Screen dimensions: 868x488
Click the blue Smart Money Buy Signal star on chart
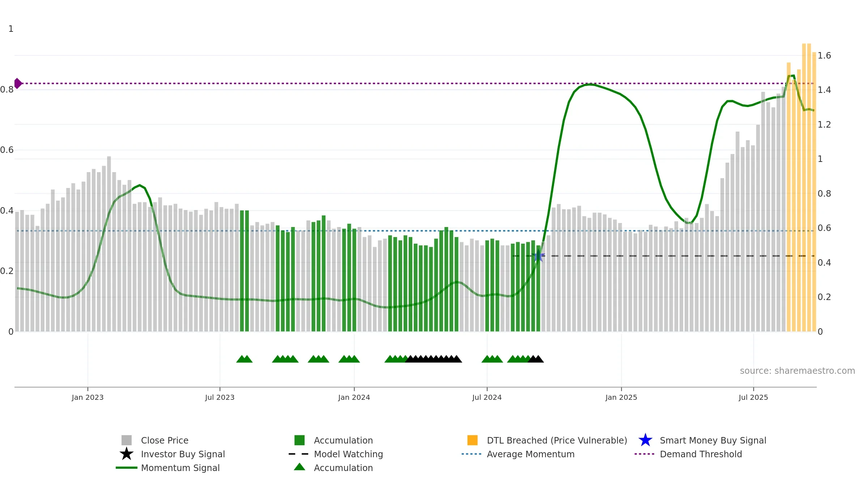[x=539, y=256]
